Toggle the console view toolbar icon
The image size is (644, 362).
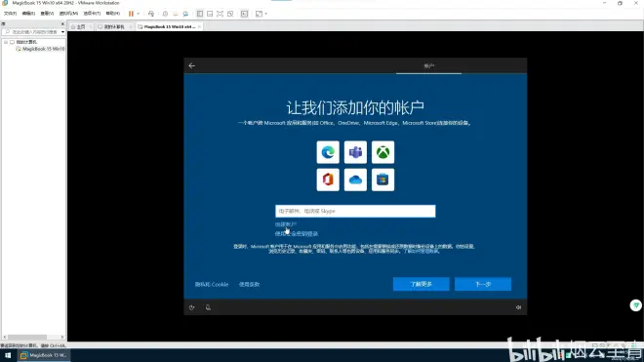point(244,14)
